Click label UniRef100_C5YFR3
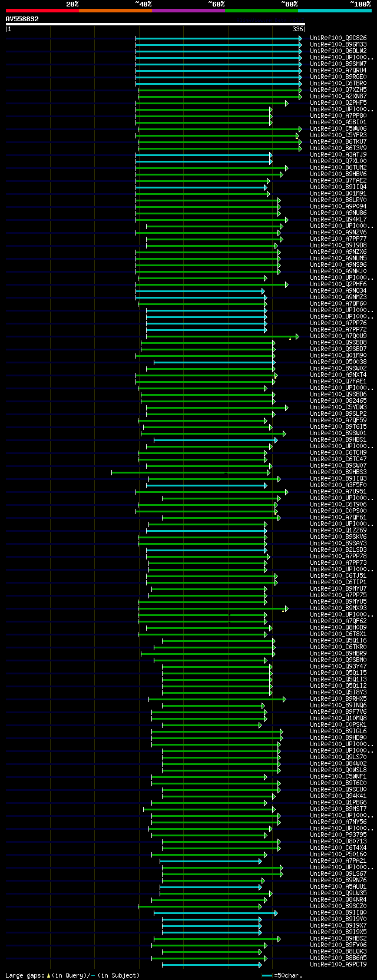The width and height of the screenshot is (377, 980). pyautogui.click(x=338, y=135)
